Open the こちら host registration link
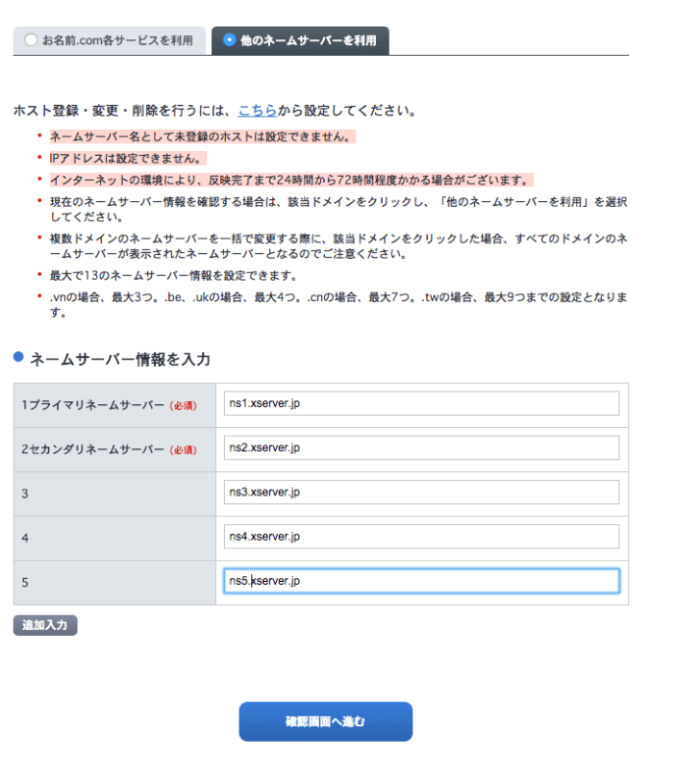The image size is (700, 784). (x=258, y=110)
